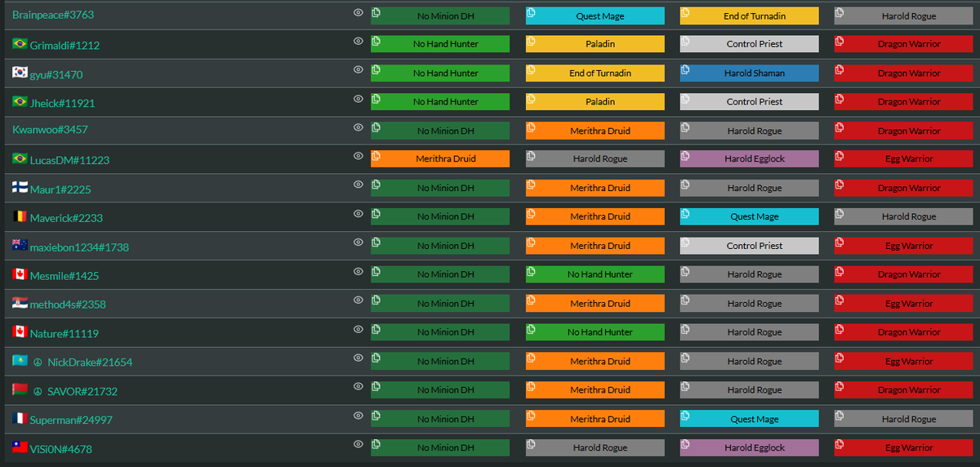The width and height of the screenshot is (980, 467).
Task: Click the Belgium flag beside Maverick#2233
Action: [x=20, y=217]
